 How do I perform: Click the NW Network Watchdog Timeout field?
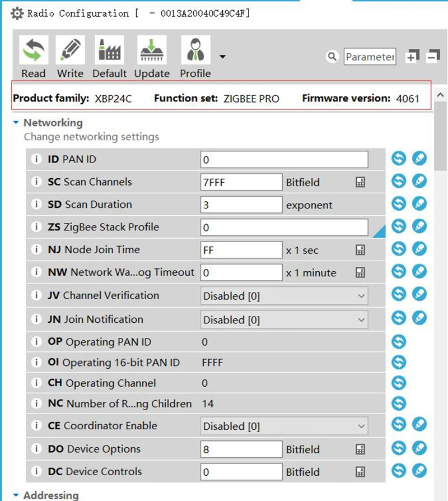tap(241, 272)
